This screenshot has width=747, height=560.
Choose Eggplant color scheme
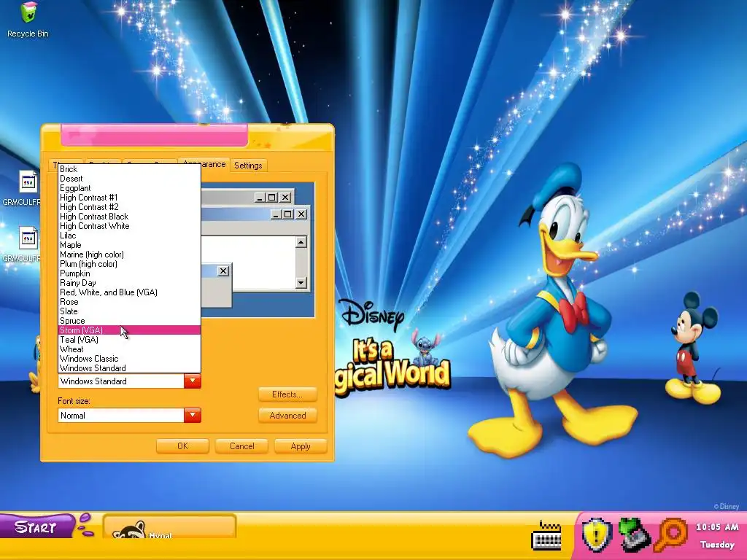(x=129, y=188)
